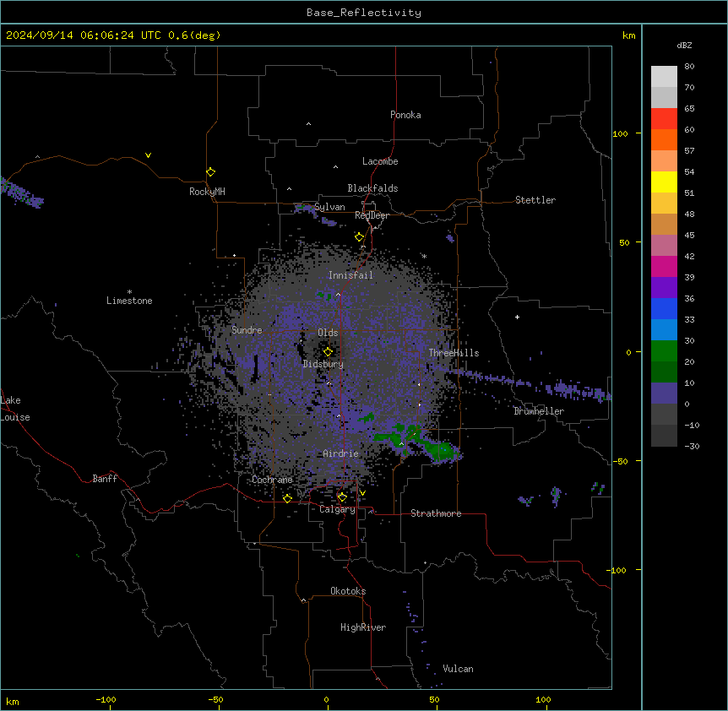
Task: Click the Blackfalds city label
Action: point(372,188)
